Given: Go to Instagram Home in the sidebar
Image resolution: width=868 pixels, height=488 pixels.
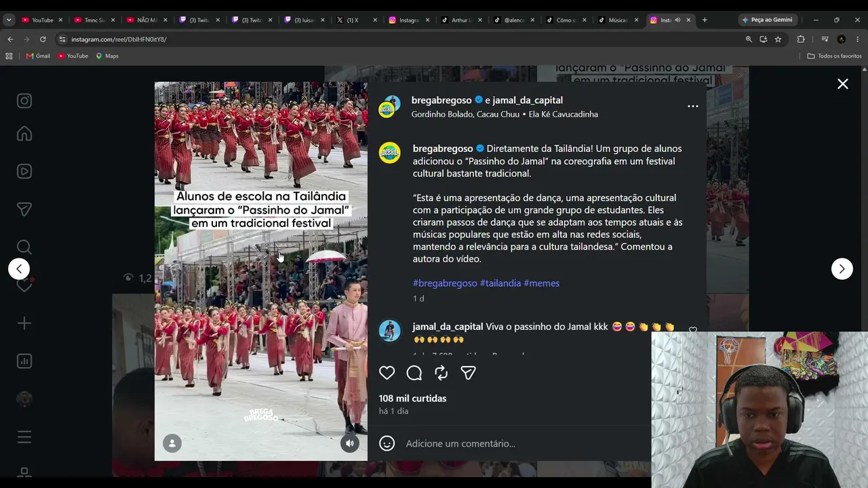Looking at the screenshot, I should pyautogui.click(x=24, y=134).
